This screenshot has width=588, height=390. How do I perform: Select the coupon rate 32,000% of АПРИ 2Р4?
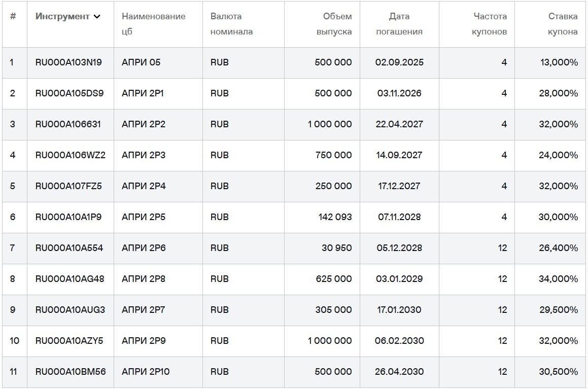561,186
